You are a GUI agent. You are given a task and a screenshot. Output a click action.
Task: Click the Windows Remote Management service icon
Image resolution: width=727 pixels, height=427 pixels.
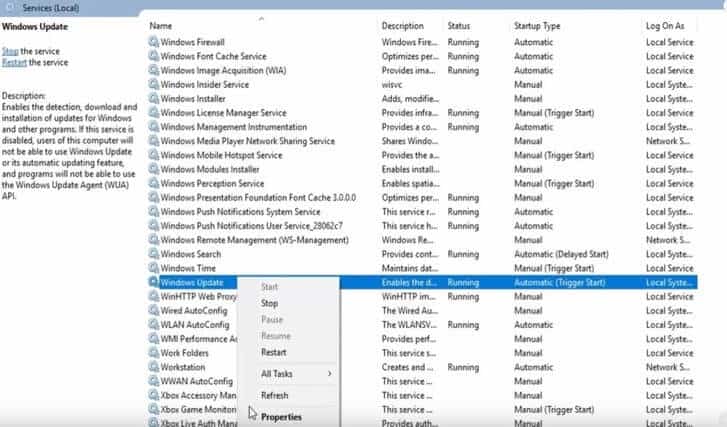coord(153,240)
